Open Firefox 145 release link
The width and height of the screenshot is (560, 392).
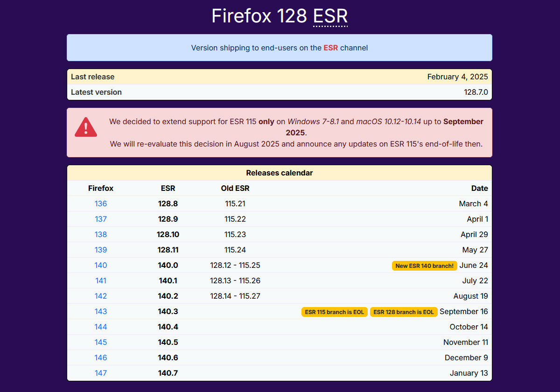point(101,342)
